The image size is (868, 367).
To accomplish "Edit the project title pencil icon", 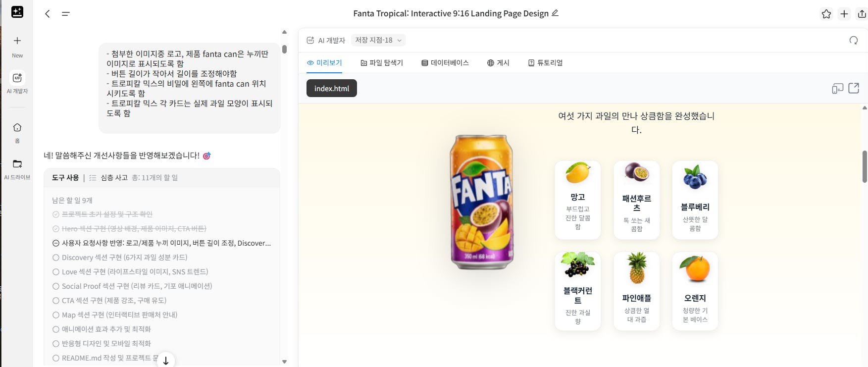I will (x=555, y=13).
